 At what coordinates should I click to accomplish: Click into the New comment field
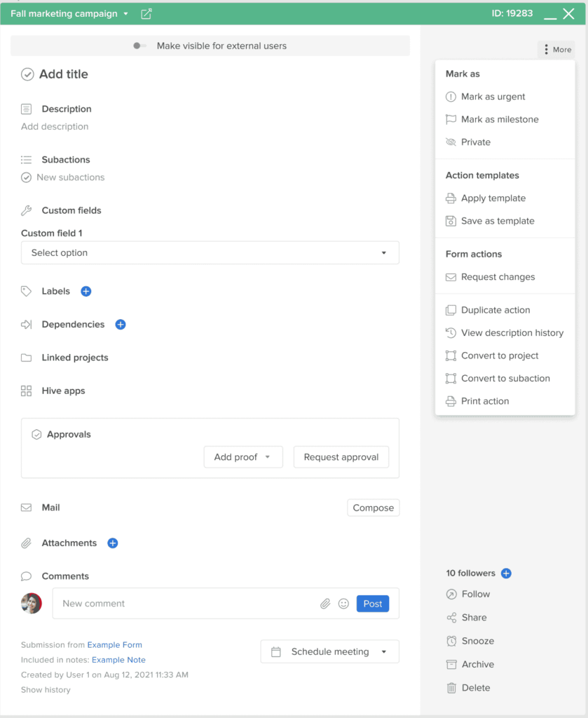point(182,604)
